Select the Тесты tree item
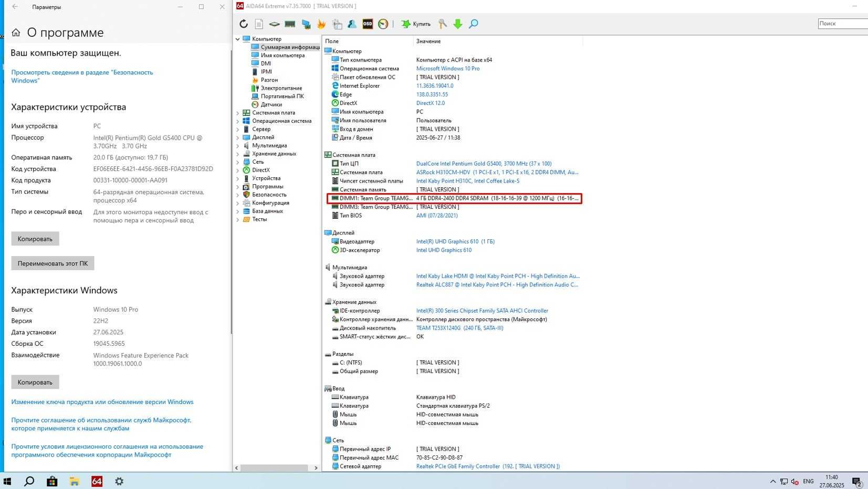The width and height of the screenshot is (868, 489). tap(255, 219)
